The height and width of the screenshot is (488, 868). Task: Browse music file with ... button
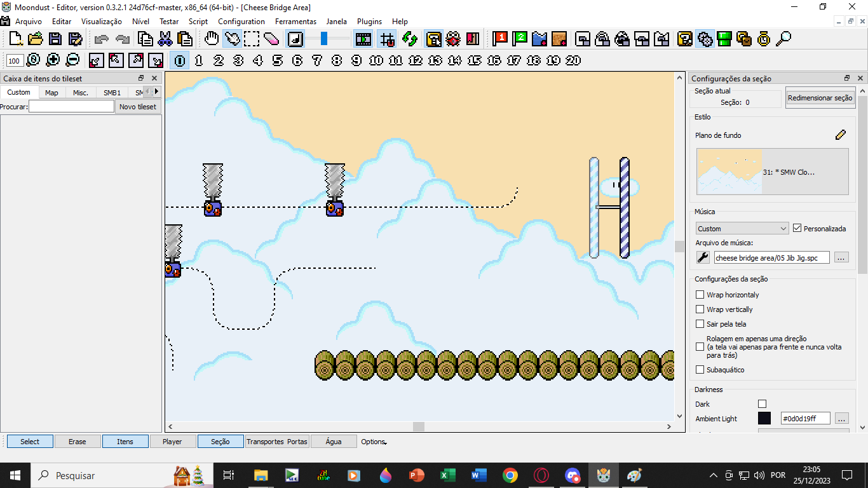click(x=841, y=257)
